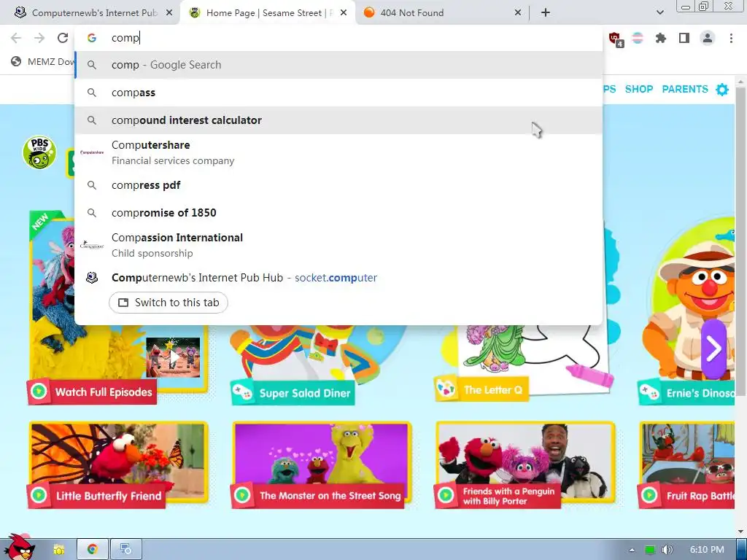Close the Sesame Street Home Page tab
The height and width of the screenshot is (560, 747).
344,13
